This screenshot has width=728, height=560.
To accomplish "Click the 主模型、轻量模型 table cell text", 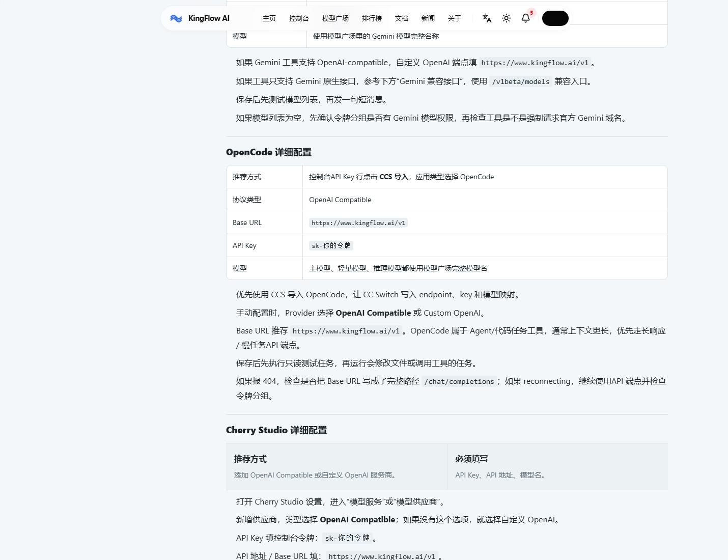I will tap(398, 268).
